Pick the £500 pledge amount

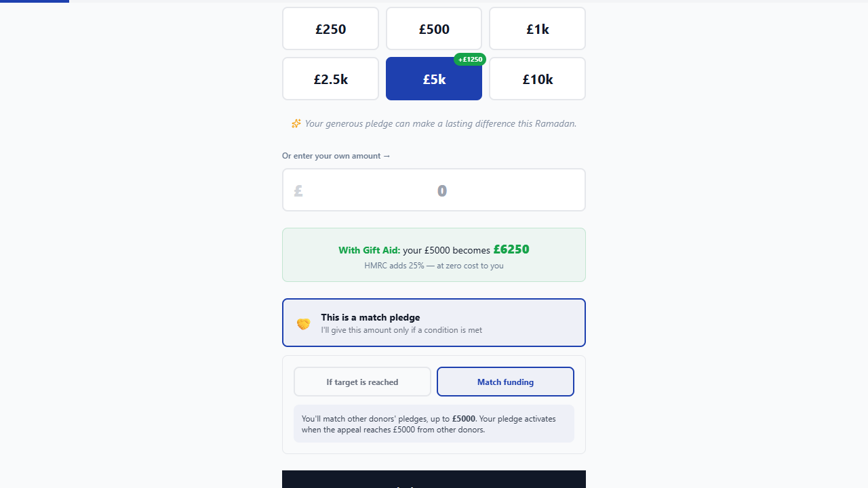click(434, 28)
